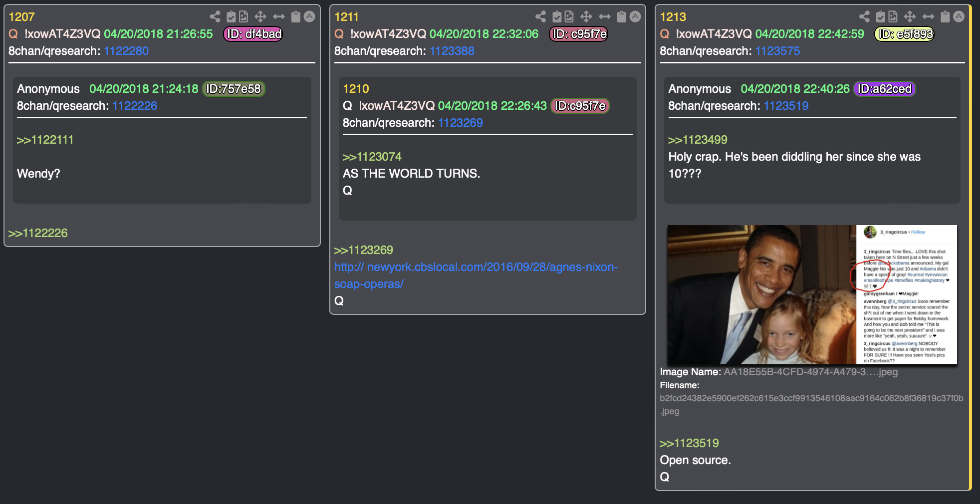Image resolution: width=980 pixels, height=504 pixels.
Task: Click the horizontal expand arrows on post 1207
Action: pyautogui.click(x=279, y=16)
